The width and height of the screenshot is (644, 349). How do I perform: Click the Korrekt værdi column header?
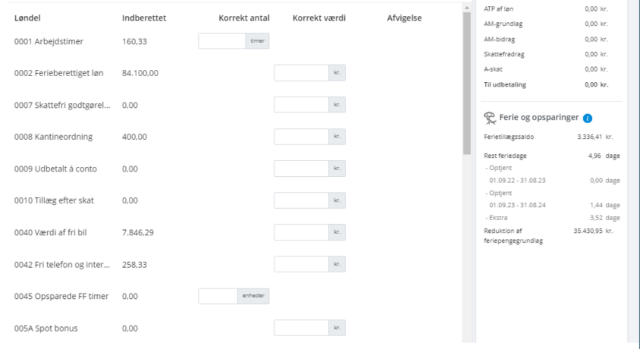tap(319, 18)
